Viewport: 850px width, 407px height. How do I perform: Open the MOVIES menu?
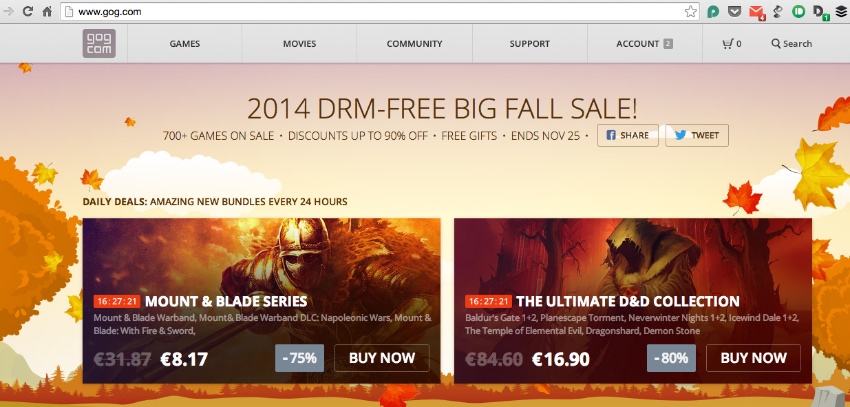point(299,44)
